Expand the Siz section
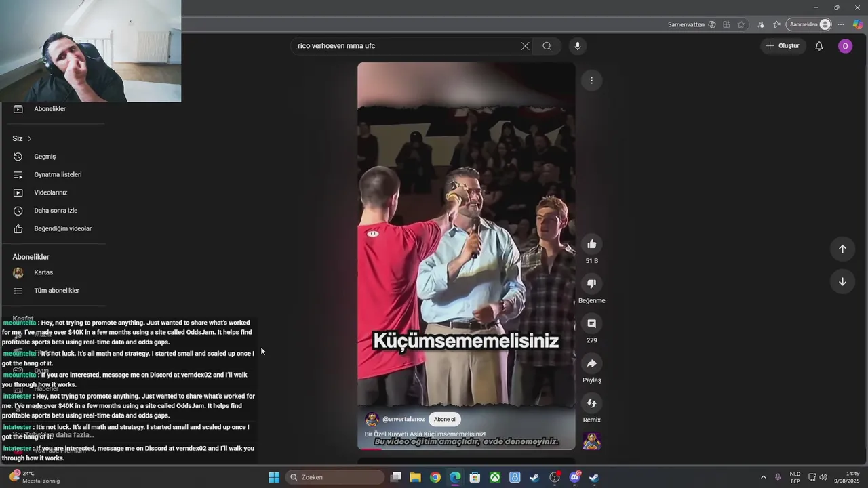 pyautogui.click(x=22, y=138)
